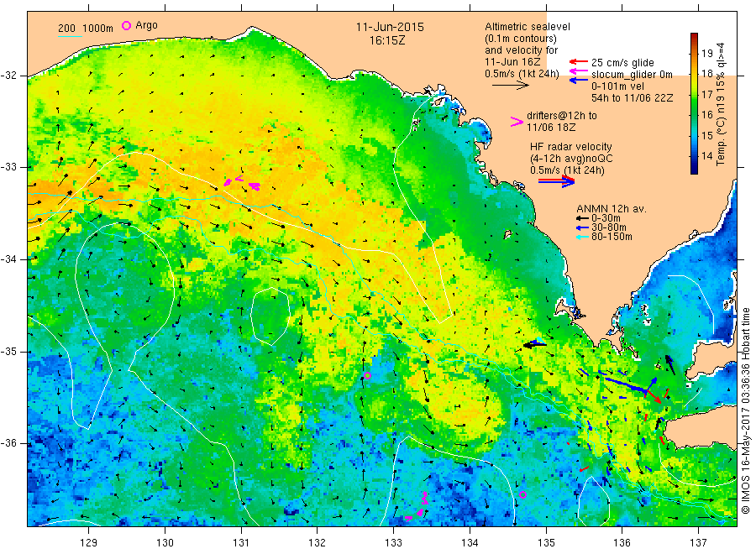
Task: Click the blue 0-101m vel legend arrow
Action: click(x=578, y=81)
